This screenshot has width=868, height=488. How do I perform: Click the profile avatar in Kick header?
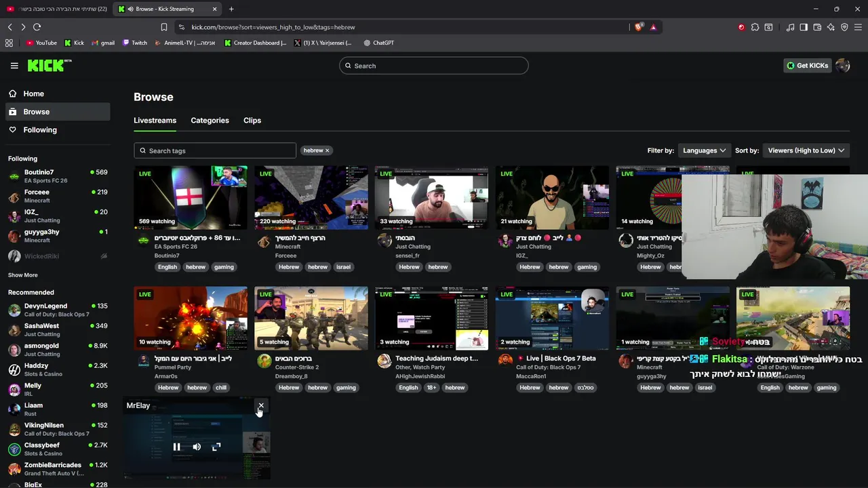[843, 66]
